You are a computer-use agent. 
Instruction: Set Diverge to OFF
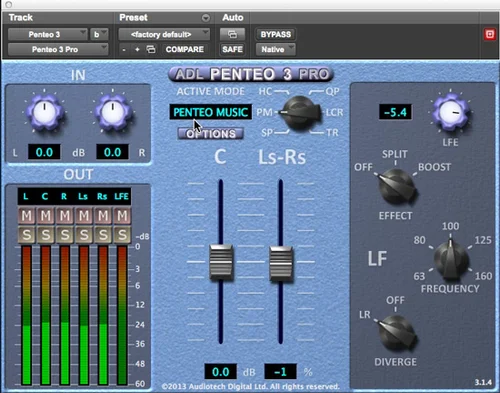(395, 300)
